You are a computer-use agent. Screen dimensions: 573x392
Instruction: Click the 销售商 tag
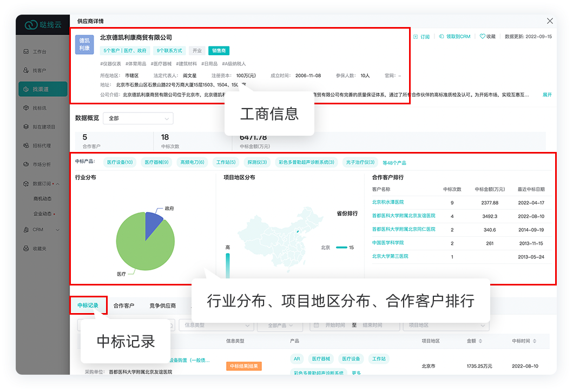219,51
